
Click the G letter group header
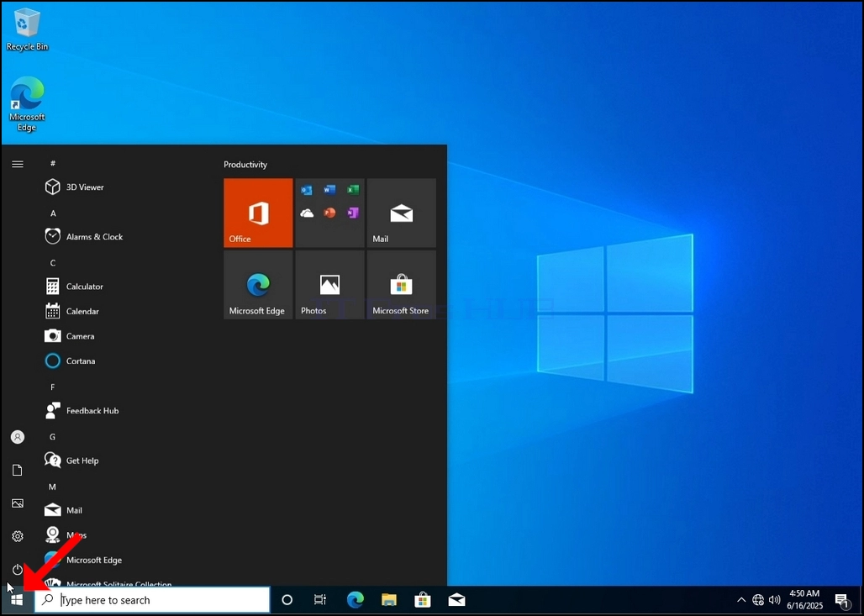tap(53, 437)
